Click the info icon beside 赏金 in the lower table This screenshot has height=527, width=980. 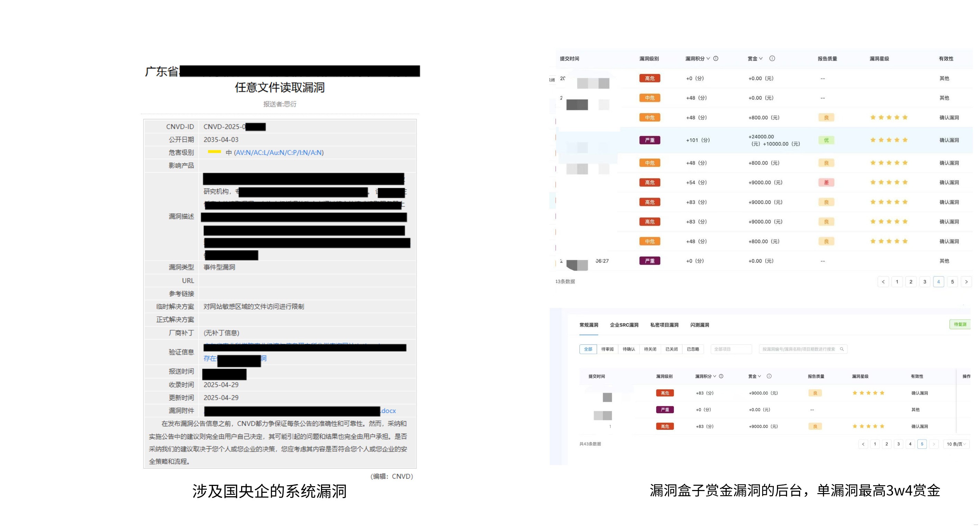pos(769,376)
